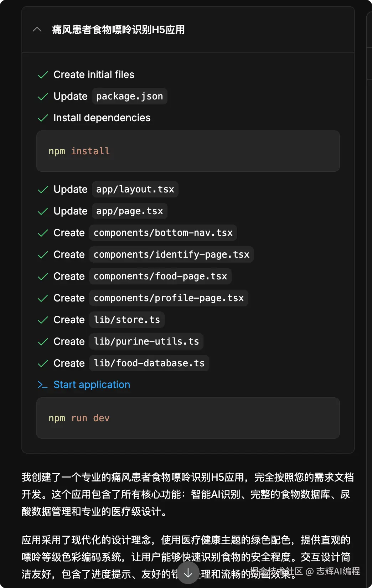Click the npm run dev command block
The width and height of the screenshot is (372, 588).
(x=188, y=418)
